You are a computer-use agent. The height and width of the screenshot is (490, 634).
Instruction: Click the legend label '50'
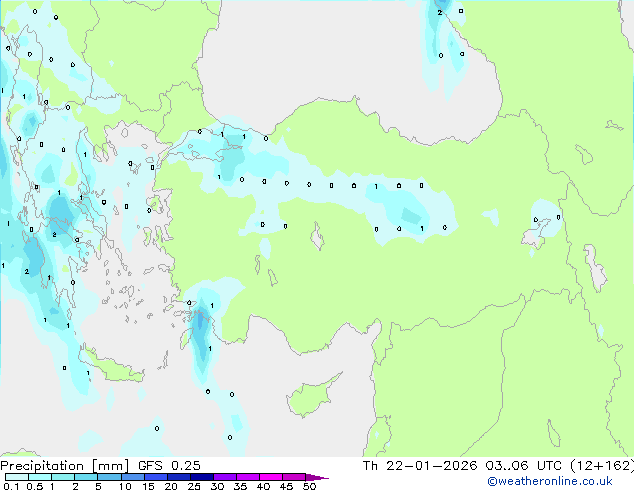(x=309, y=486)
